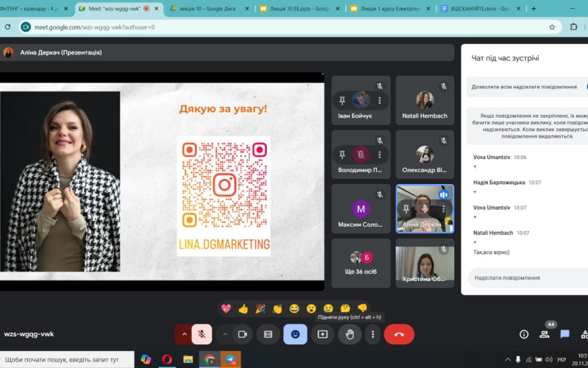Click Олександр Ві... participant tile
Screen dimensions: 588x368
tap(425, 155)
